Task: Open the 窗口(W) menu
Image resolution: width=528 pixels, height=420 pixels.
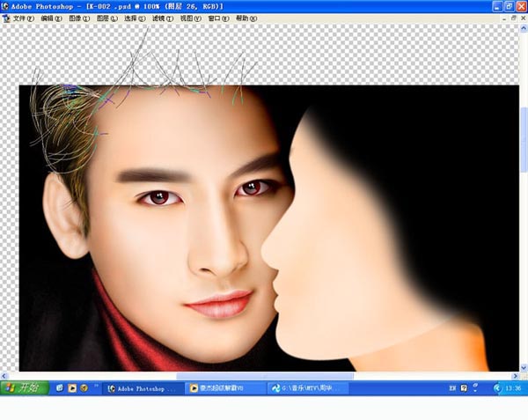Action: (x=218, y=18)
